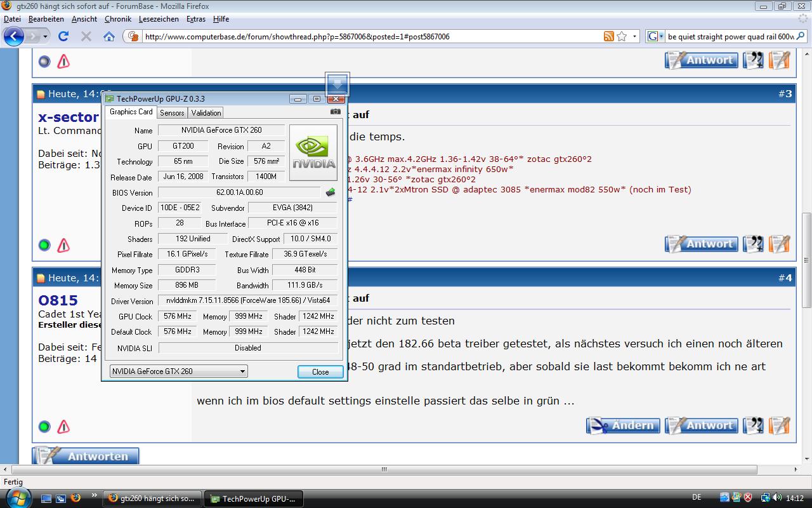Click x-sector's green online status icon
Image resolution: width=812 pixels, height=508 pixels.
click(44, 244)
